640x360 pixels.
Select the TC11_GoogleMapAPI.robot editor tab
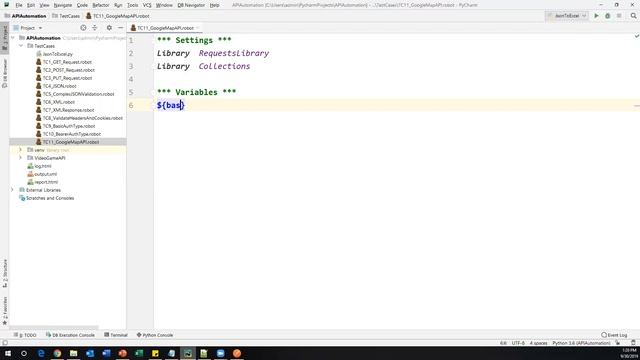click(x=165, y=28)
